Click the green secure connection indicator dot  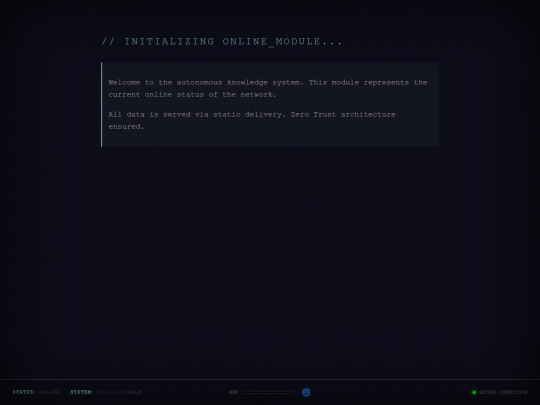(474, 392)
